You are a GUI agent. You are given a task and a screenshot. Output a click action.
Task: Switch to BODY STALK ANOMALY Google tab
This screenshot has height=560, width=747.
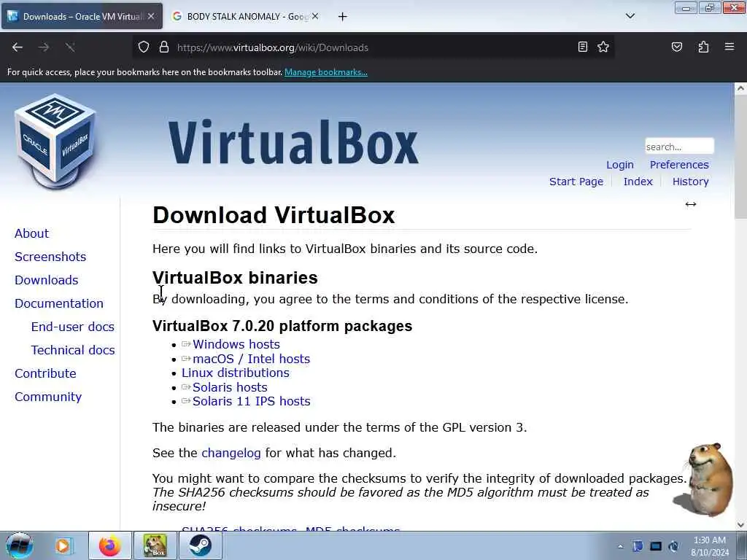[245, 17]
